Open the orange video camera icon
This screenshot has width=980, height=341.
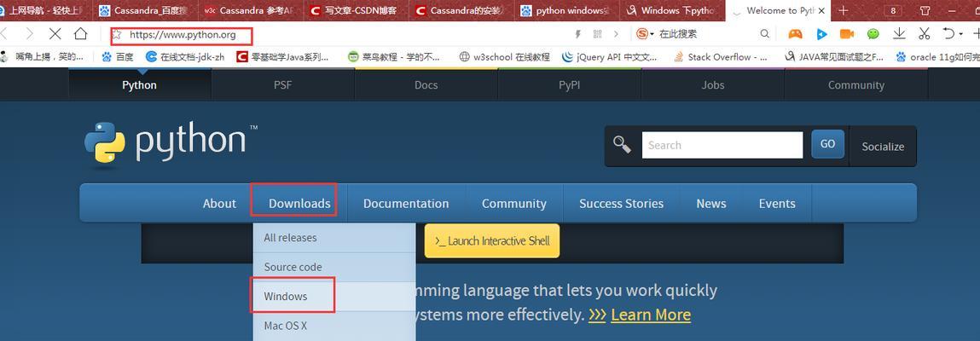click(x=847, y=34)
